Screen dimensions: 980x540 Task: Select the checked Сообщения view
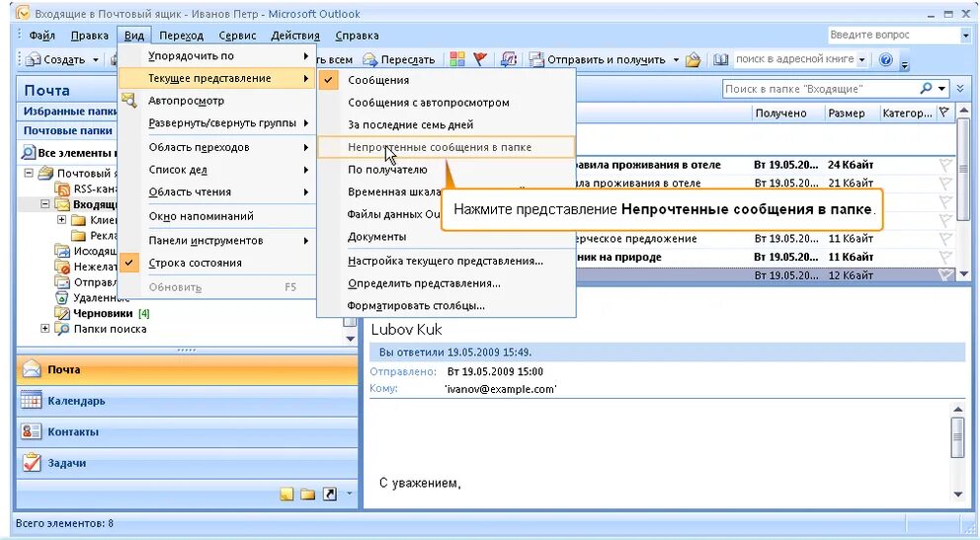(447, 80)
